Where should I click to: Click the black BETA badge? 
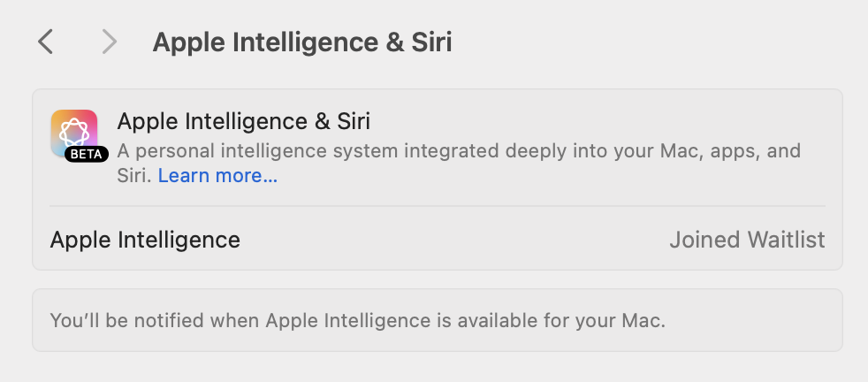point(87,154)
